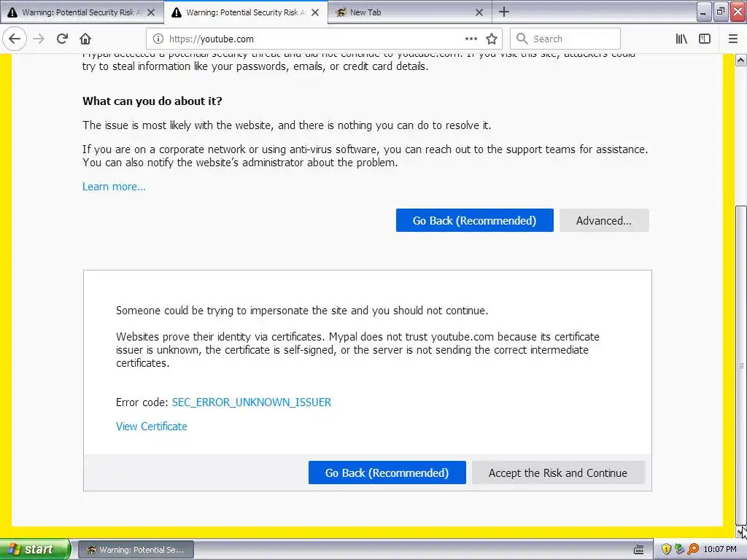Click the vertical scrollbar thumb
Screen dimensions: 747x560
pyautogui.click(x=741, y=365)
